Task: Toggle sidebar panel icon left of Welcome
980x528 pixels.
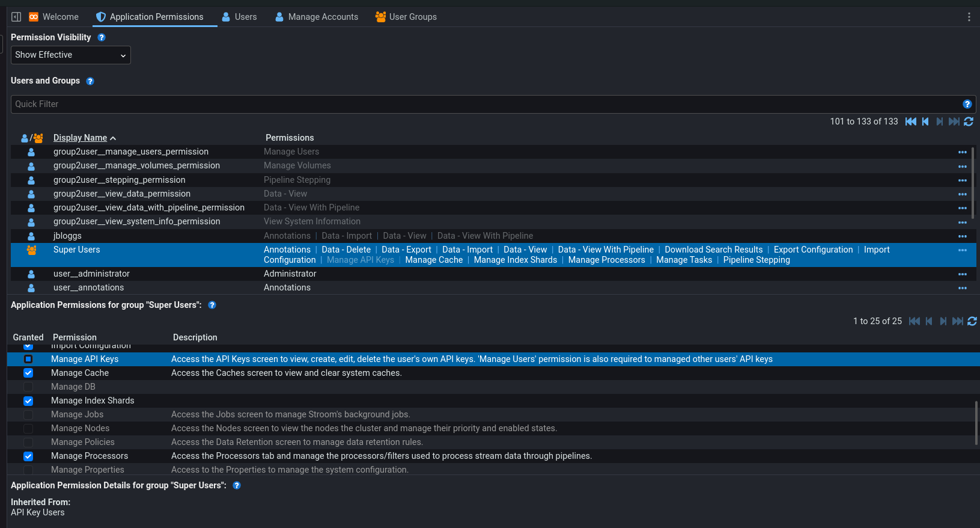Action: click(16, 17)
